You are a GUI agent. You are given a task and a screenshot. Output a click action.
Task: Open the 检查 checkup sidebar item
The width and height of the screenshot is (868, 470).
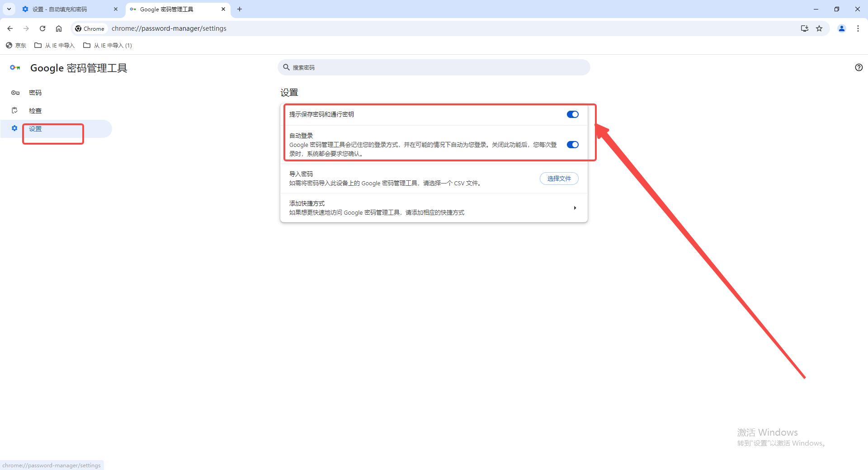click(56, 111)
